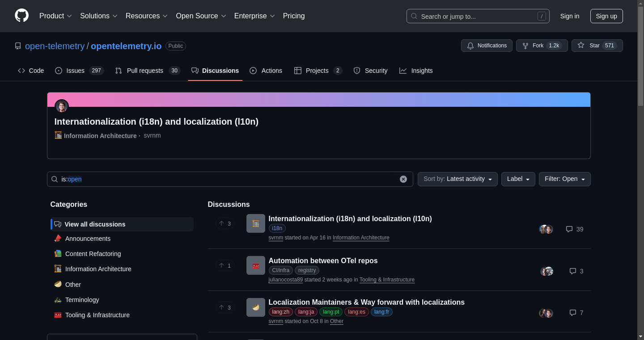644x340 pixels.
Task: Switch to the Security tab
Action: click(370, 71)
